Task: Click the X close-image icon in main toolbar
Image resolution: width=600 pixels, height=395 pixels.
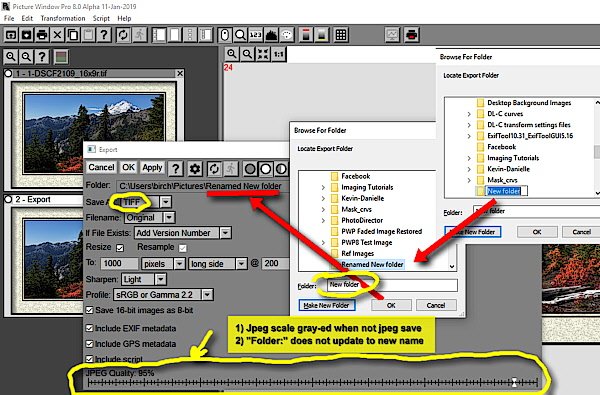Action: click(x=57, y=35)
